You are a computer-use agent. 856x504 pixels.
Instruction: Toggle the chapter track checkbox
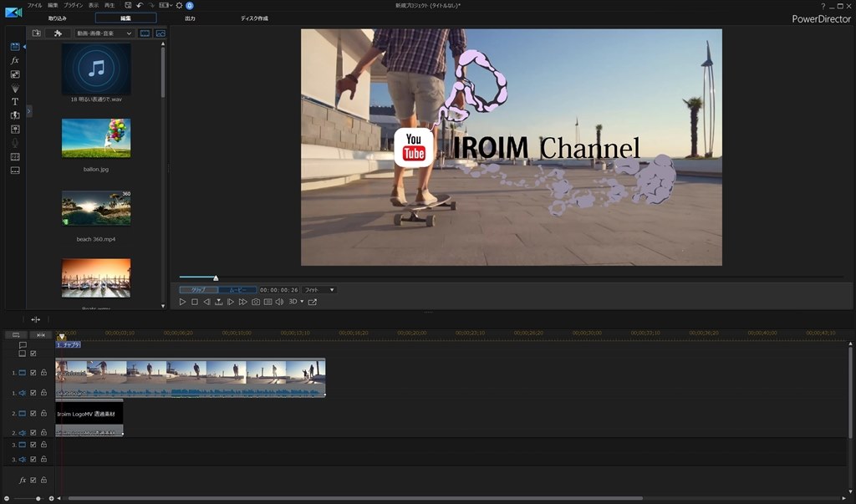(33, 354)
